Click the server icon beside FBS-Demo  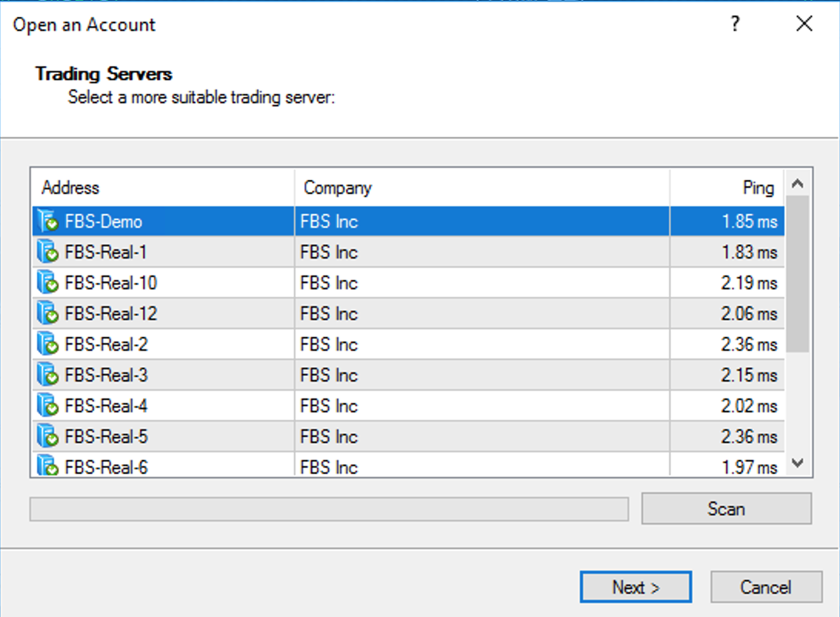pos(48,221)
